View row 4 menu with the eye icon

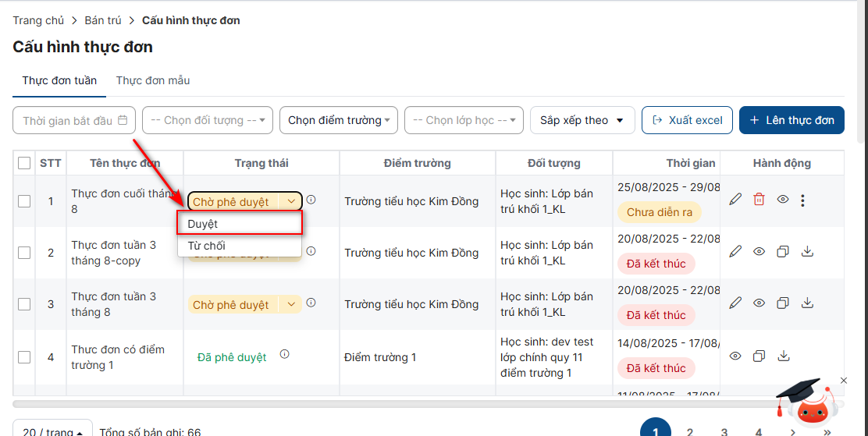coord(735,356)
